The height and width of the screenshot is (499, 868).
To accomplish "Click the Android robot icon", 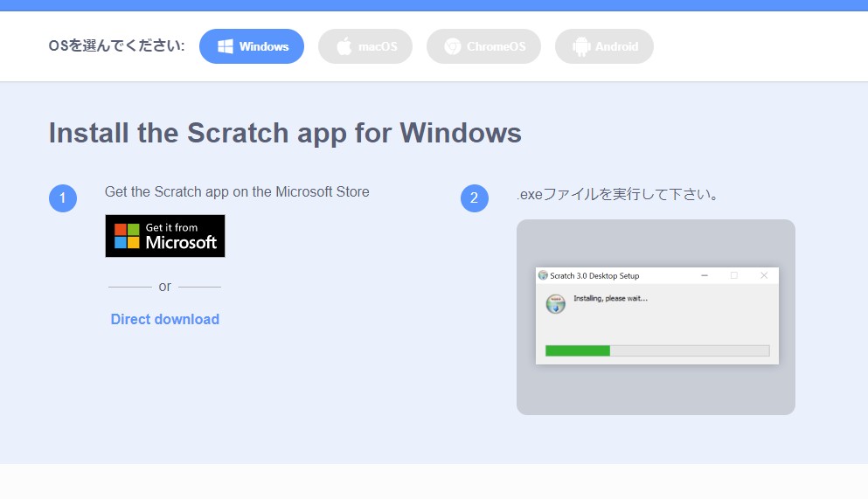I will pyautogui.click(x=581, y=46).
